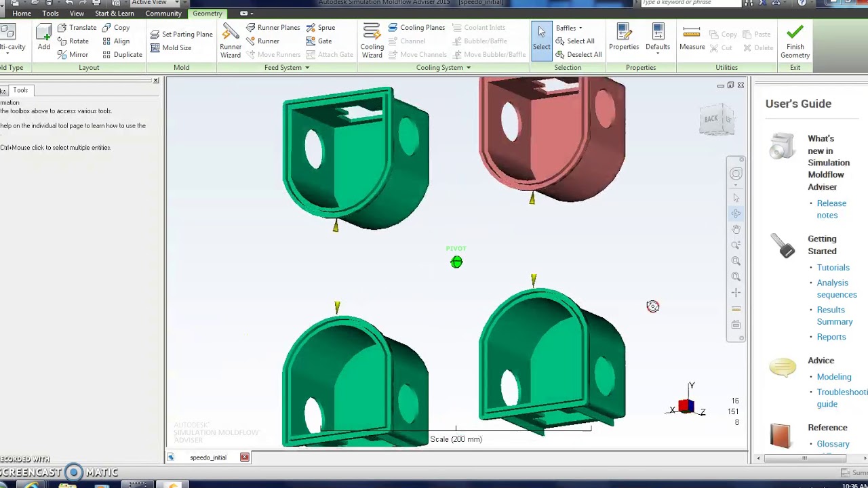Click the Finish Geometry checkmark
This screenshot has height=488, width=868.
point(795,41)
